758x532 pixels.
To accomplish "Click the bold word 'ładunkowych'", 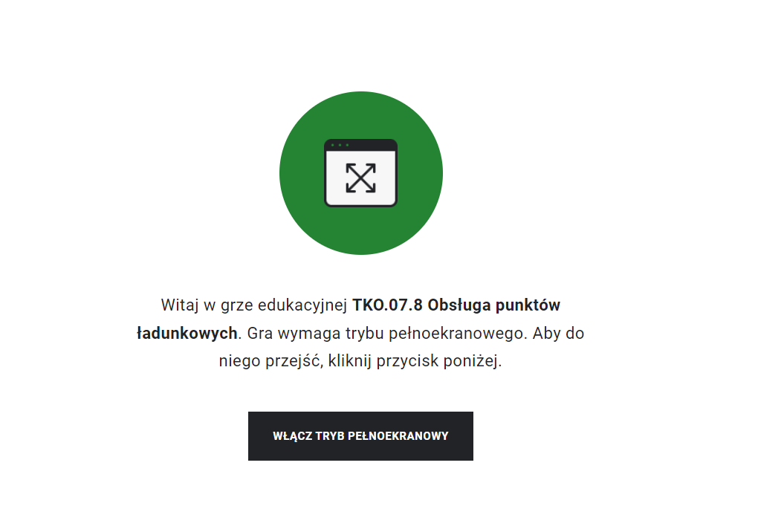I will click(187, 334).
